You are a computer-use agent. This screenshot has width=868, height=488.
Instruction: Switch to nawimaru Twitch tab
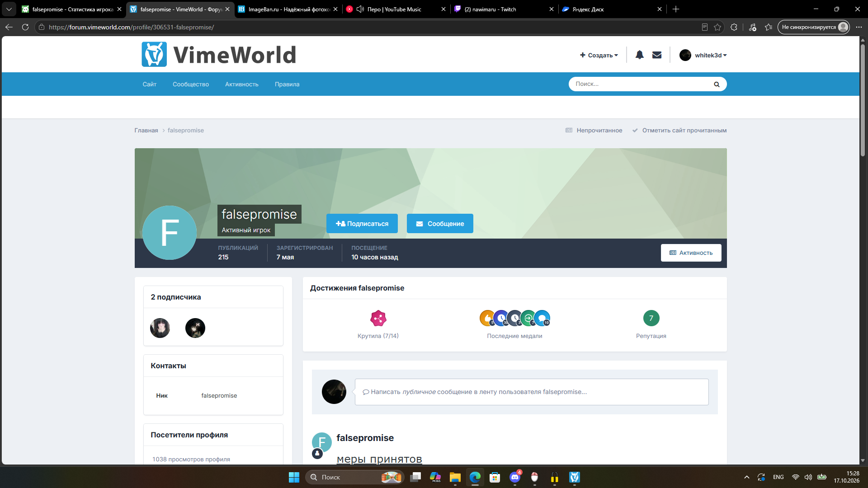click(504, 9)
